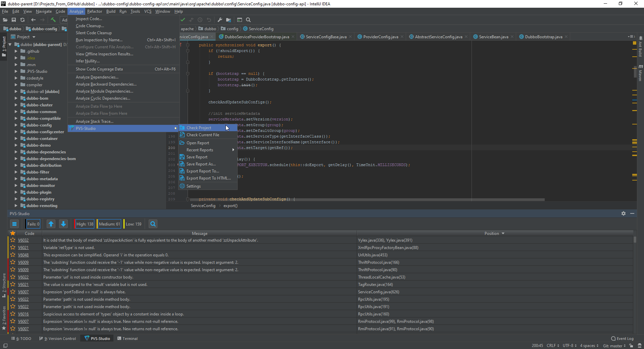
Task: Toggle the Low: 159 severity filter
Action: (x=133, y=224)
